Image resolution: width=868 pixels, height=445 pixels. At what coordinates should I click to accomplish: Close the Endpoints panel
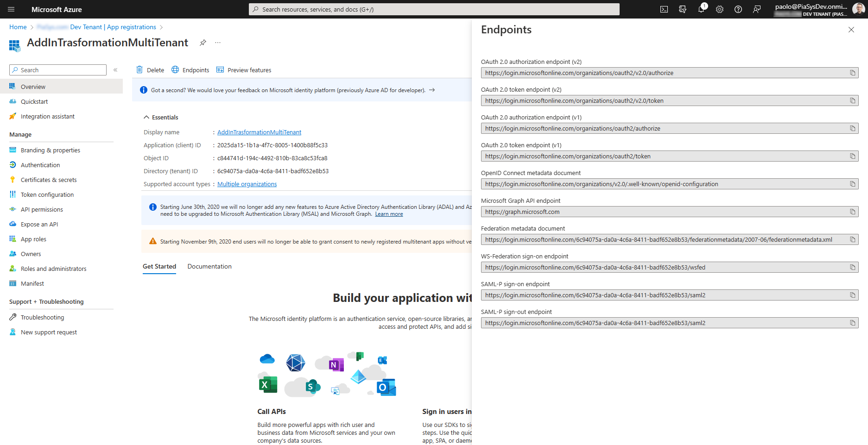click(851, 30)
